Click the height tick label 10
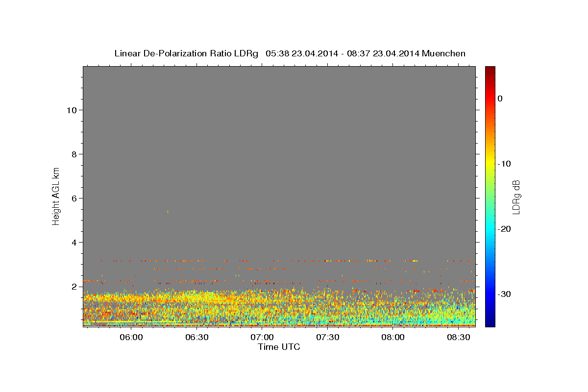The width and height of the screenshot is (588, 392). (x=71, y=110)
